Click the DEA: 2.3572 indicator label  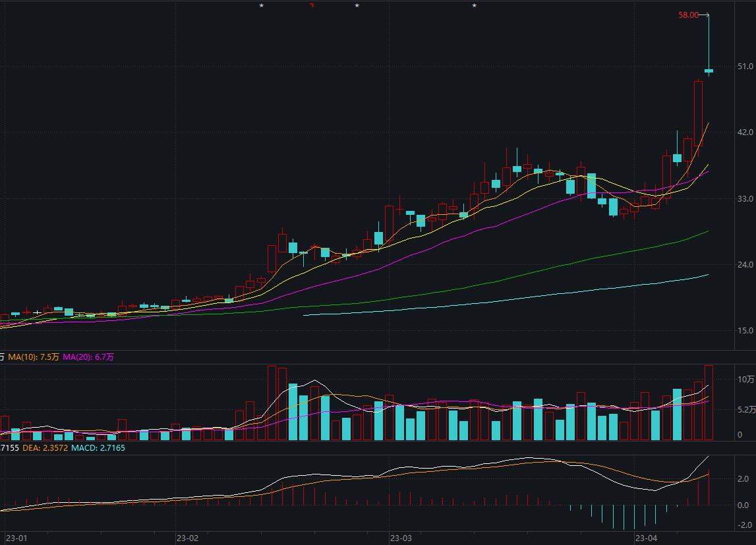[45, 447]
